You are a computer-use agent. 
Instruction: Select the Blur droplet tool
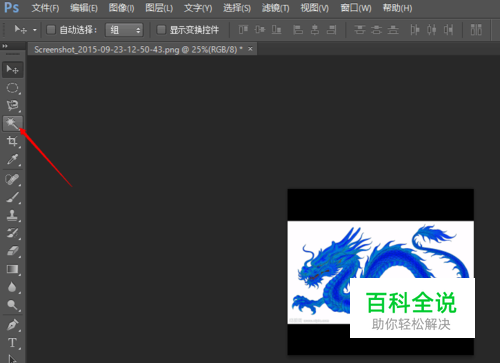13,287
